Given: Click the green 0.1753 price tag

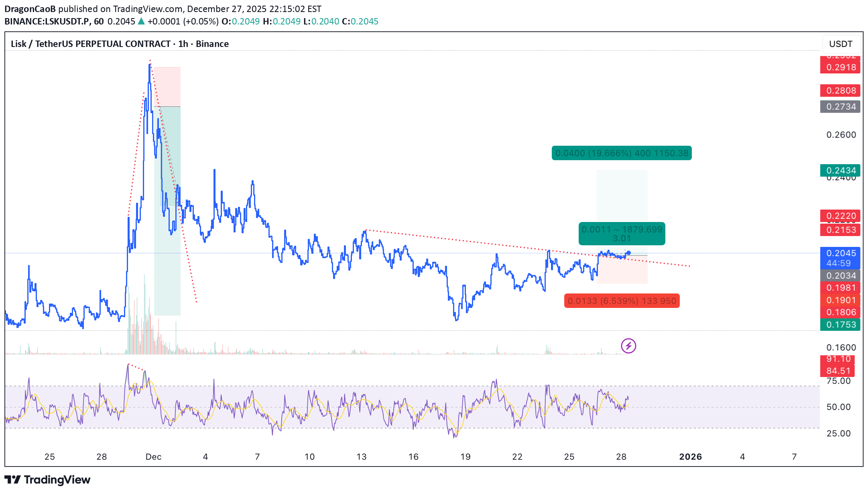Looking at the screenshot, I should coord(840,325).
